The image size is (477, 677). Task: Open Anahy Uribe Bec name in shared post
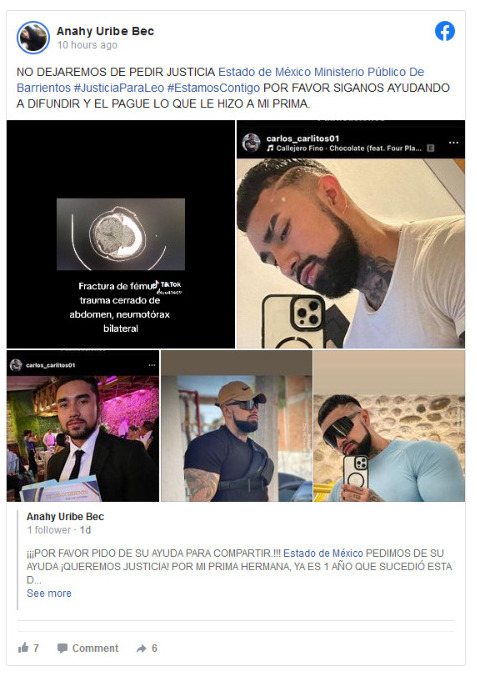[65, 516]
